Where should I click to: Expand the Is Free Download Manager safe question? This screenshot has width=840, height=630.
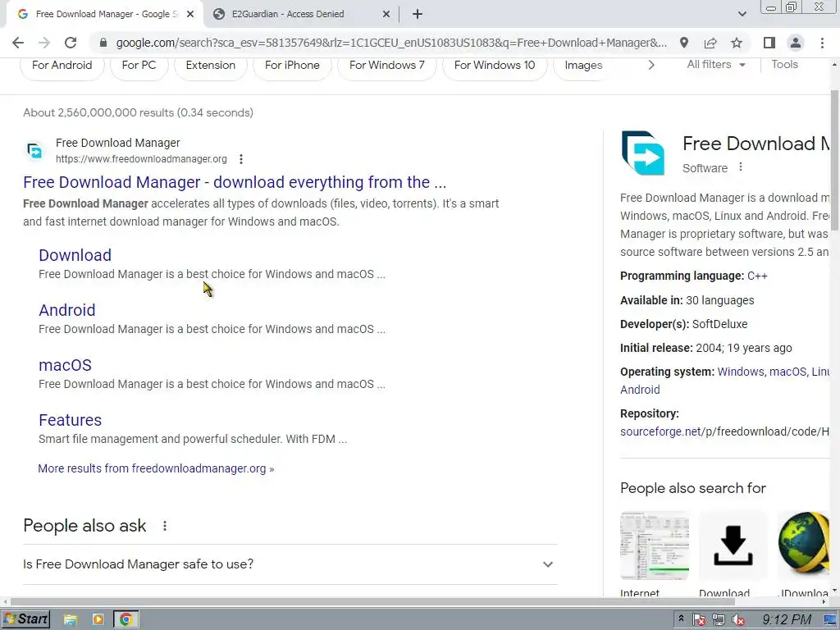(290, 564)
